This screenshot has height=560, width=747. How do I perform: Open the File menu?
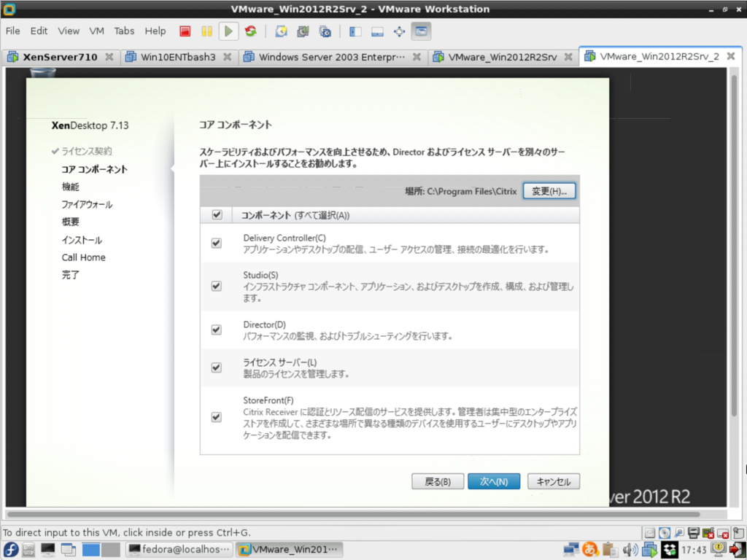tap(13, 31)
